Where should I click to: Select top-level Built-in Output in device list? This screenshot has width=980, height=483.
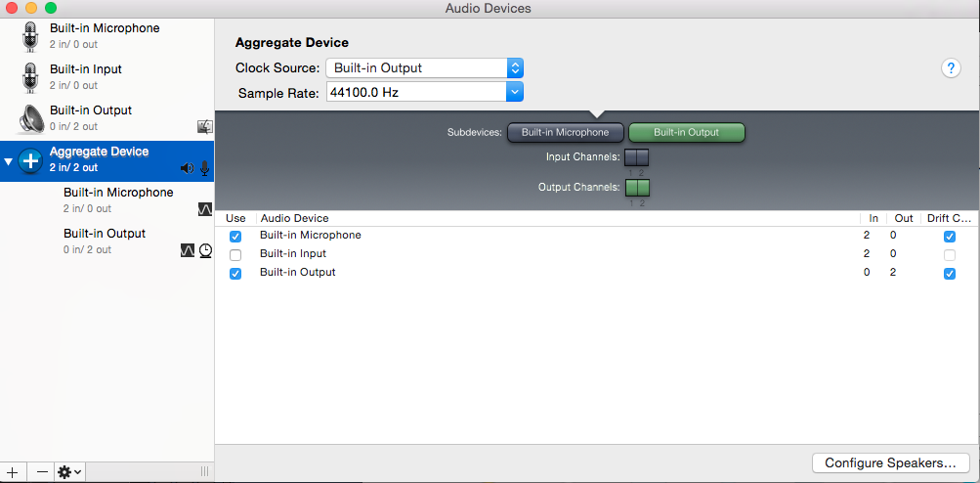pyautogui.click(x=107, y=118)
